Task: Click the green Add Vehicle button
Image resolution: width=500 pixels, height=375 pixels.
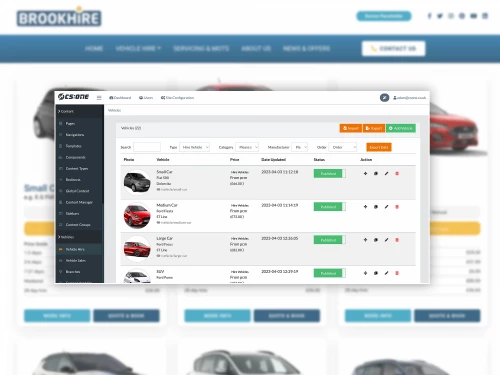Action: click(401, 128)
